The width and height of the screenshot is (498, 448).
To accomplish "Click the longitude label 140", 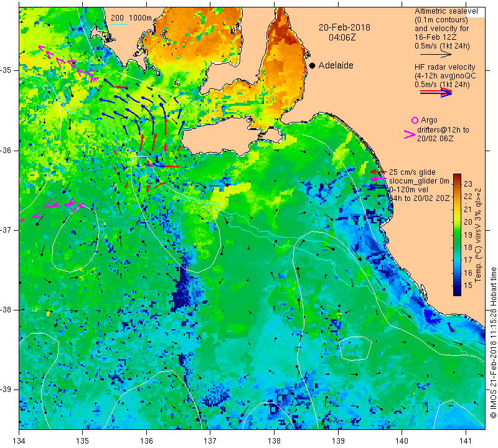I will (x=402, y=441).
